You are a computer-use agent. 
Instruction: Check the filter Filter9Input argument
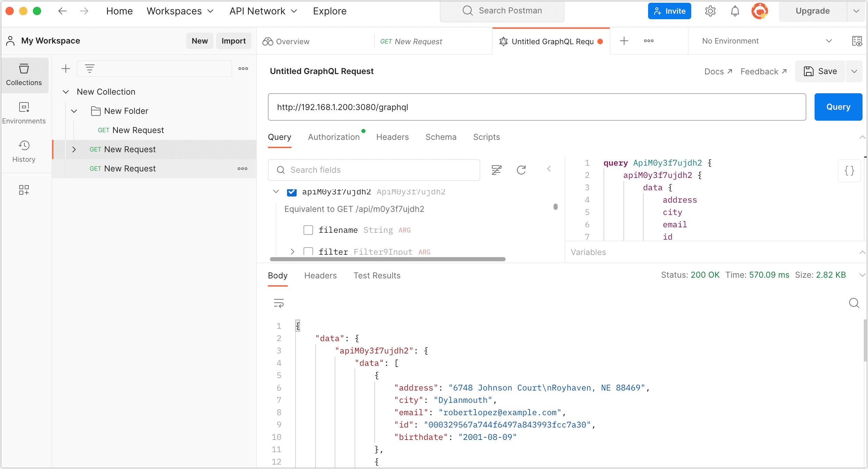point(308,252)
